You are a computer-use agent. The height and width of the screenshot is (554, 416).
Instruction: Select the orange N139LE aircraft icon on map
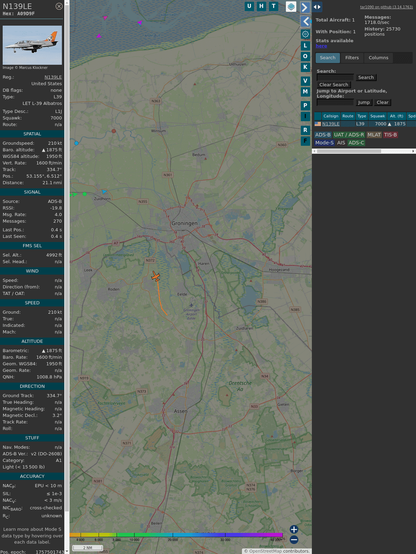[x=156, y=277]
